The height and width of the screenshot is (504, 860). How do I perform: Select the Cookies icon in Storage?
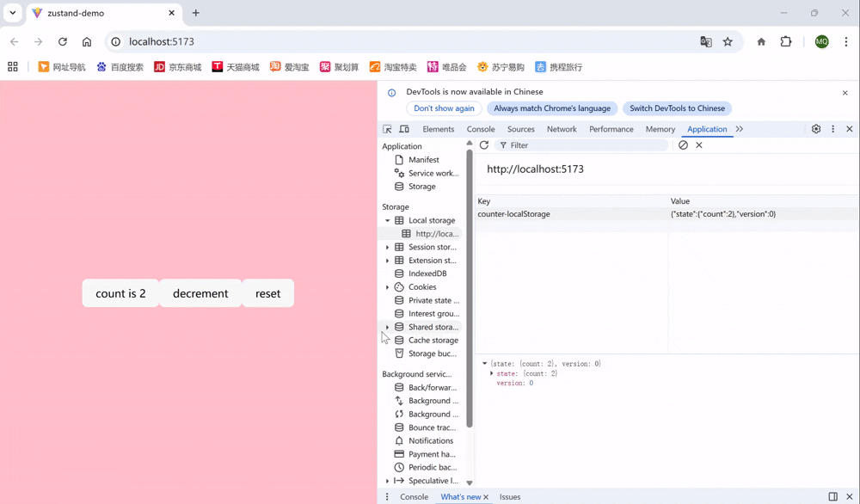click(398, 286)
